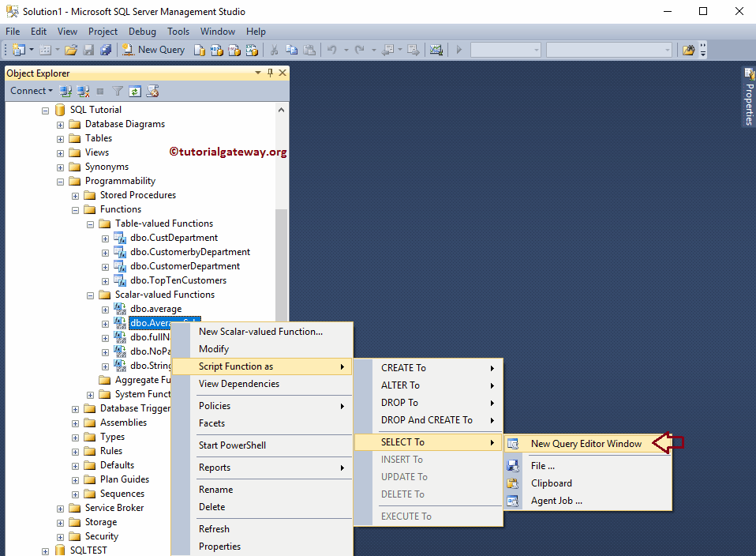Viewport: 756px width, 556px height.
Task: Select dbo.TopTenCustomers function in tree
Action: [x=178, y=280]
